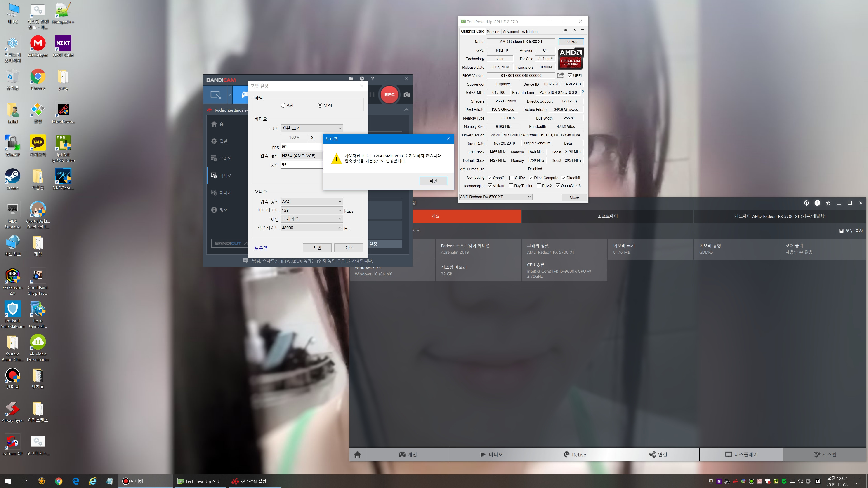Open the 디스플레이 tab in Radeon Settings

pos(741,455)
